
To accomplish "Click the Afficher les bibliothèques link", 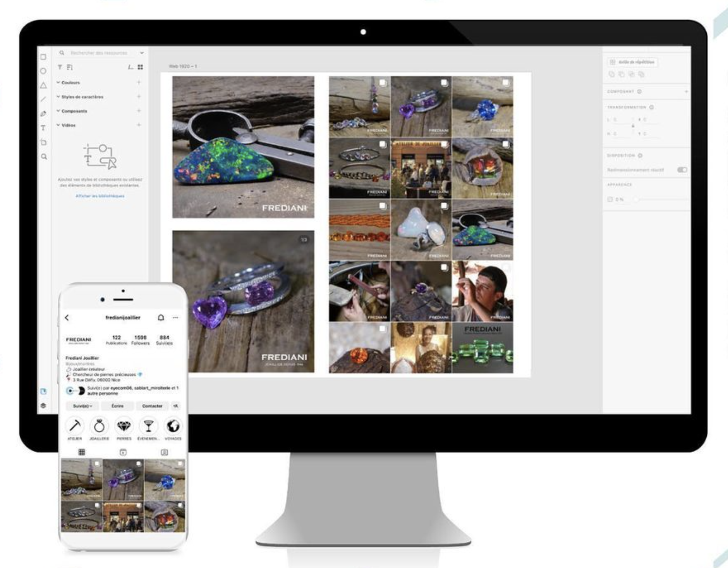I will [x=100, y=196].
